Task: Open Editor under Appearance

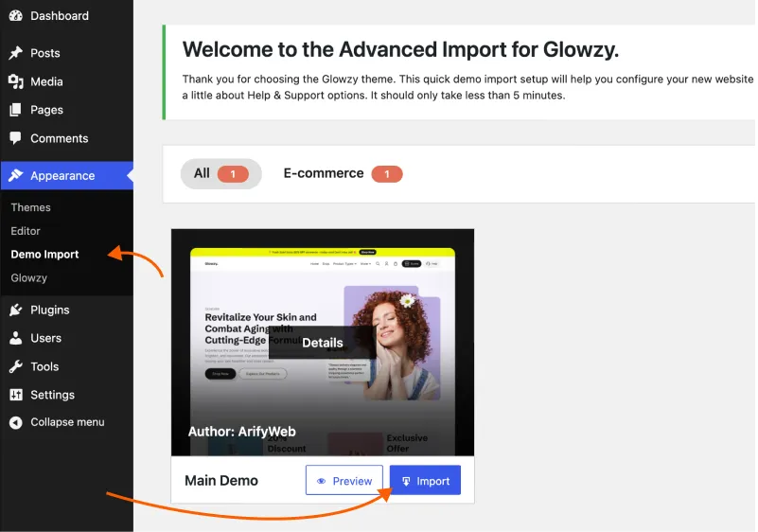Action: coord(26,231)
